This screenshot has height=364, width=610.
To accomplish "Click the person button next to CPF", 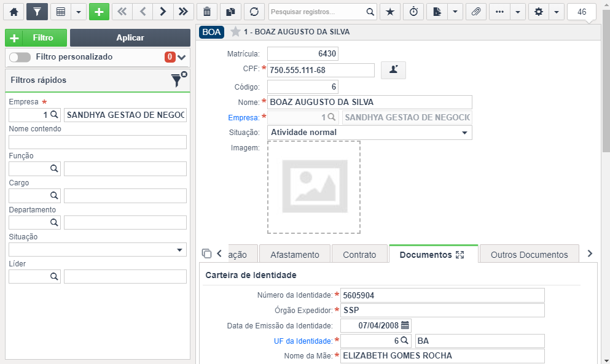I will [x=393, y=70].
